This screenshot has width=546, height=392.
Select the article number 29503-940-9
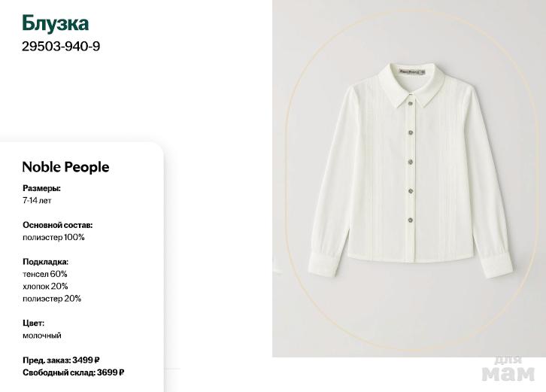[61, 46]
